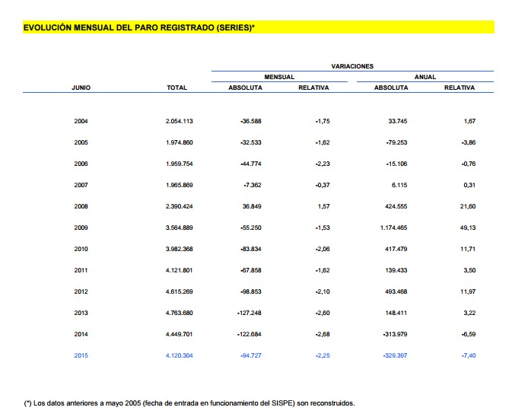Click the TOTAL column header
512x420 pixels.
(176, 87)
